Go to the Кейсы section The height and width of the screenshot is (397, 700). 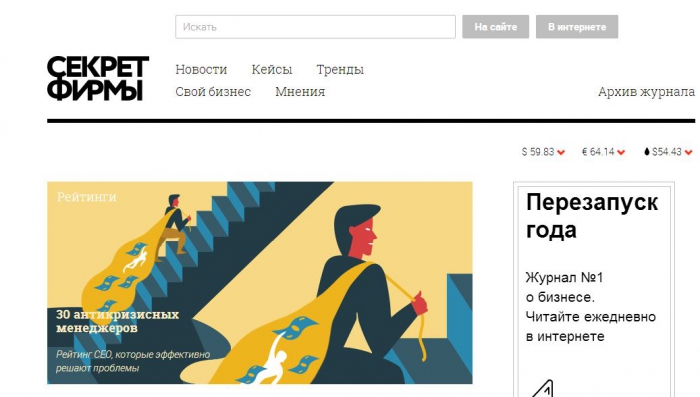pyautogui.click(x=271, y=70)
